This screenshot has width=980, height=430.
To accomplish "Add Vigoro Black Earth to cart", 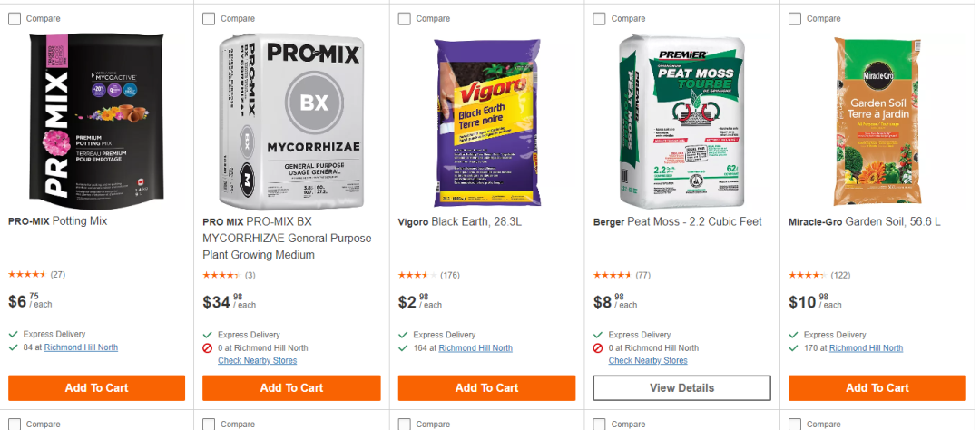I will click(x=486, y=387).
